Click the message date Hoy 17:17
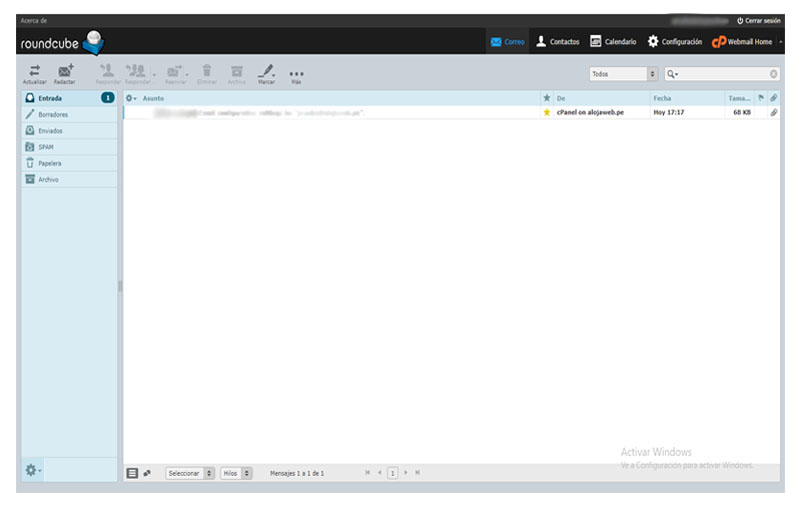Viewport: 800px width, 505px height. [x=668, y=112]
